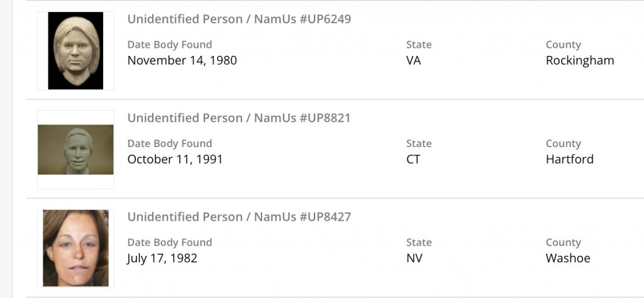The height and width of the screenshot is (298, 644).
Task: Click the County label above Rockingham
Action: tap(563, 45)
